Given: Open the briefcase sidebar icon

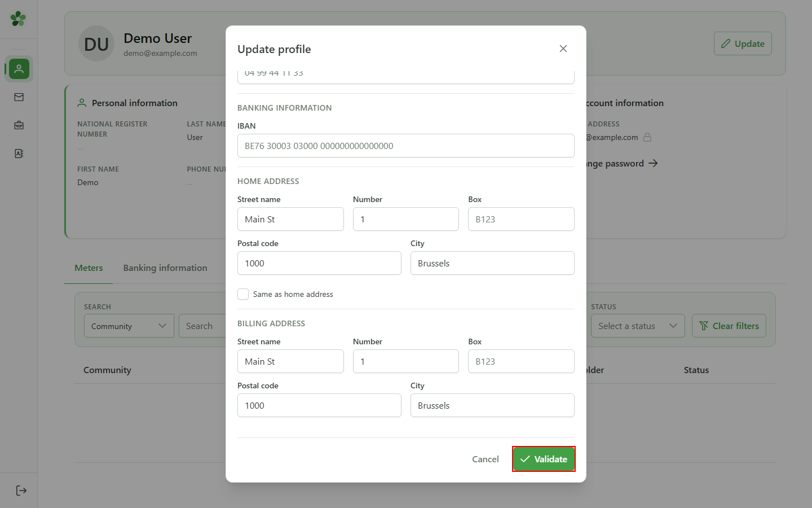Looking at the screenshot, I should click(19, 125).
